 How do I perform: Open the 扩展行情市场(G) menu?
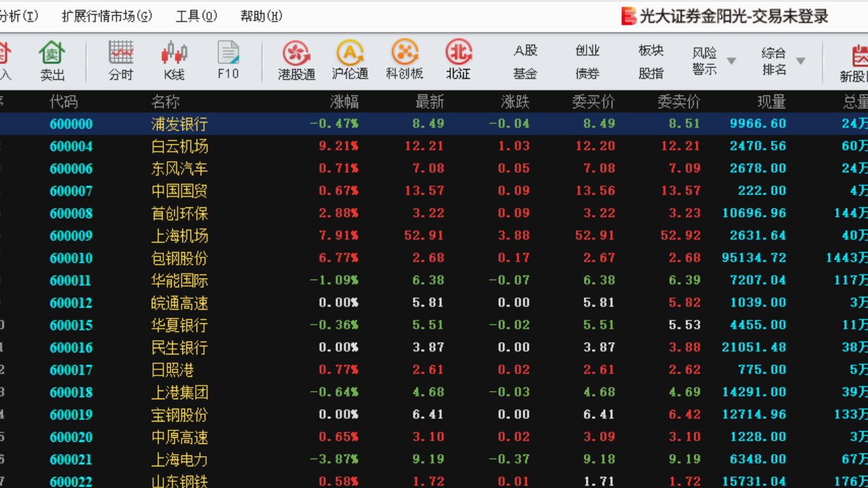coord(106,15)
